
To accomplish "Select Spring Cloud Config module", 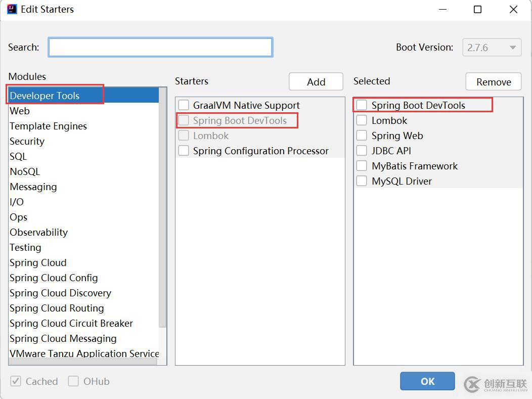I will (x=83, y=278).
